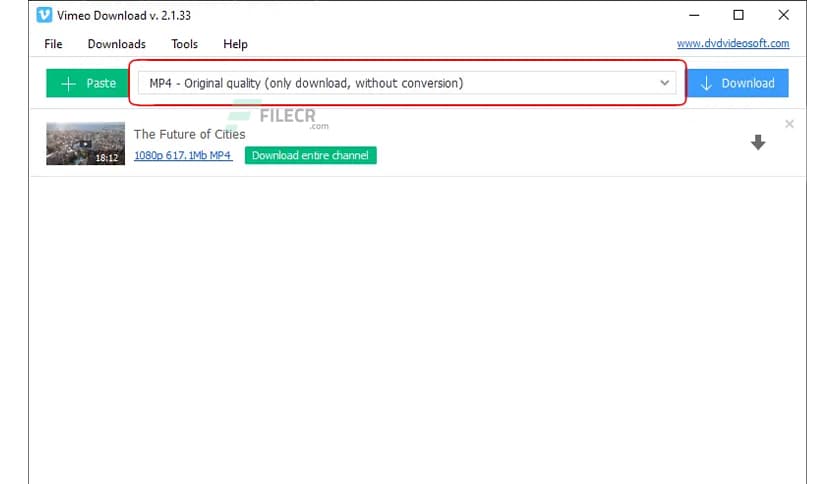Minimize the Vimeo Download window
This screenshot has height=484, width=836.
tap(694, 15)
